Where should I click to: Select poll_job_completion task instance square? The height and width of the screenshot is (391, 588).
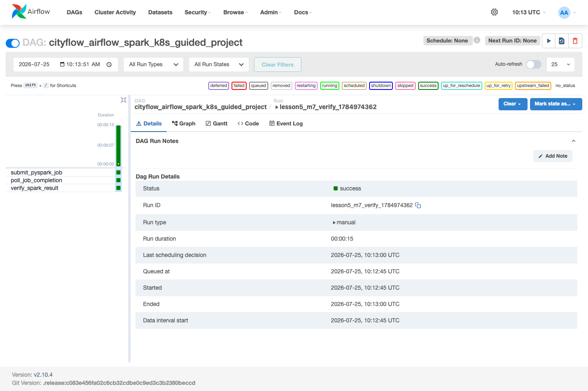(118, 180)
